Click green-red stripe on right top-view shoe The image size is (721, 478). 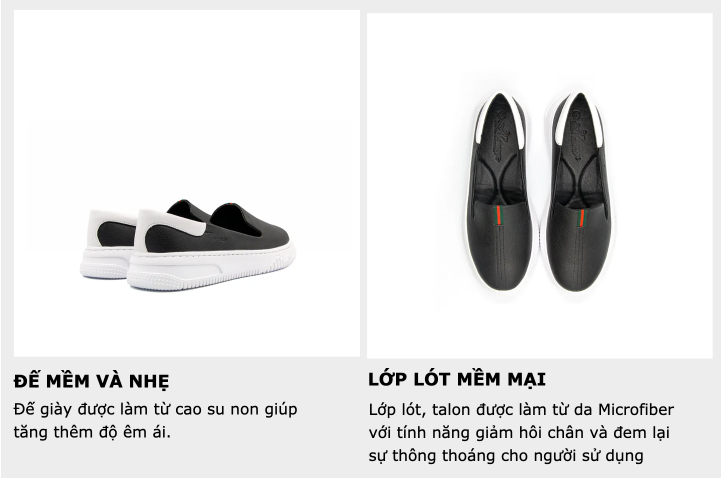580,218
